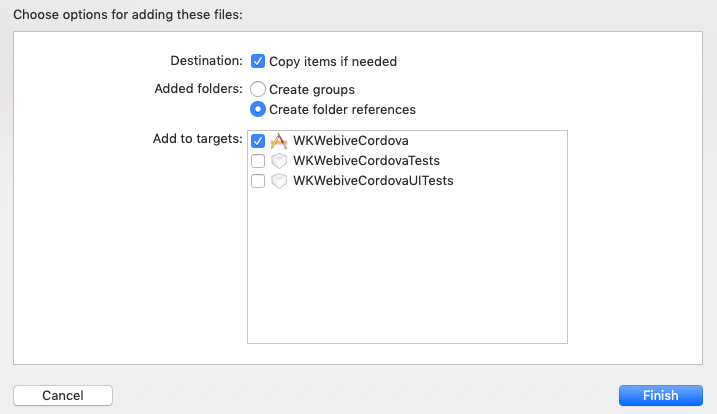Click the WKWebiveCordovaTests shield icon
The image size is (717, 414).
tap(279, 161)
